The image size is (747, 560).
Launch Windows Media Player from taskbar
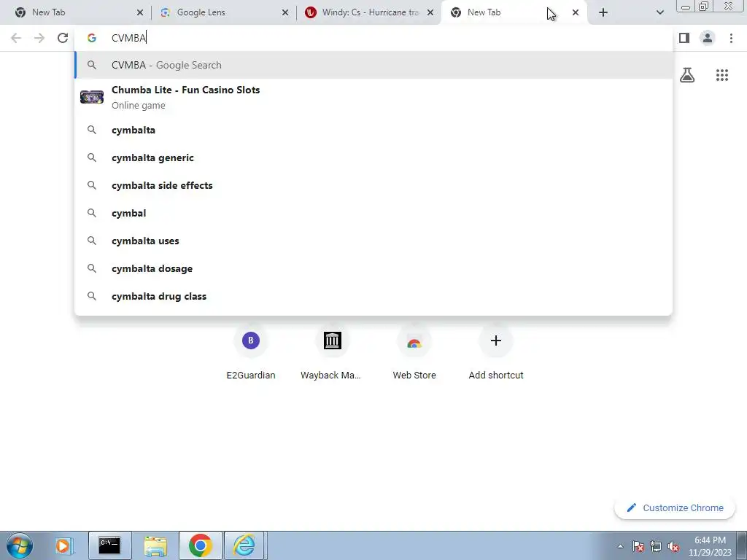coord(63,545)
